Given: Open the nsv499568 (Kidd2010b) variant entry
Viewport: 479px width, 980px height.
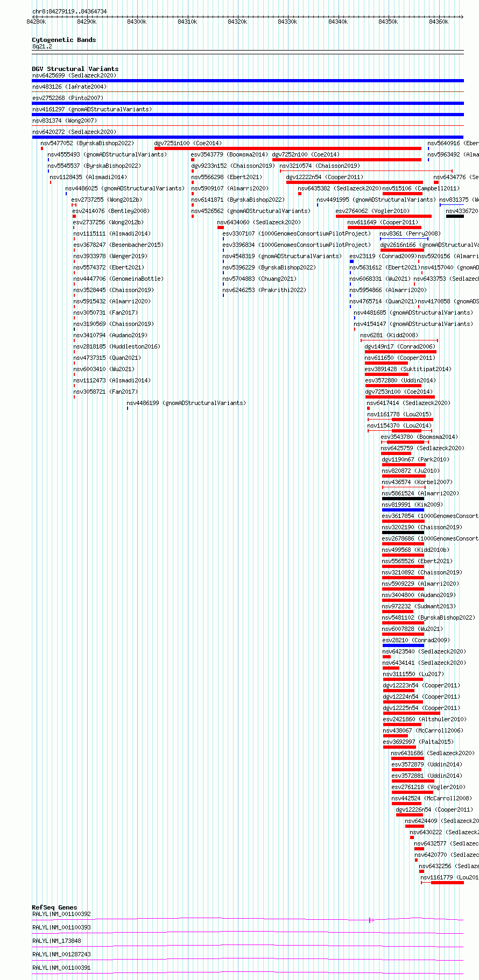Looking at the screenshot, I should pos(415,550).
